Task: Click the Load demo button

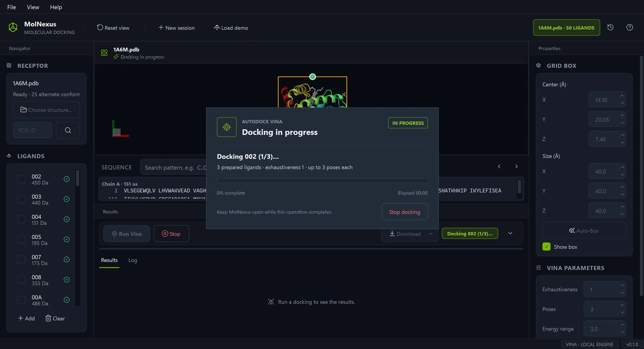Action: (231, 28)
